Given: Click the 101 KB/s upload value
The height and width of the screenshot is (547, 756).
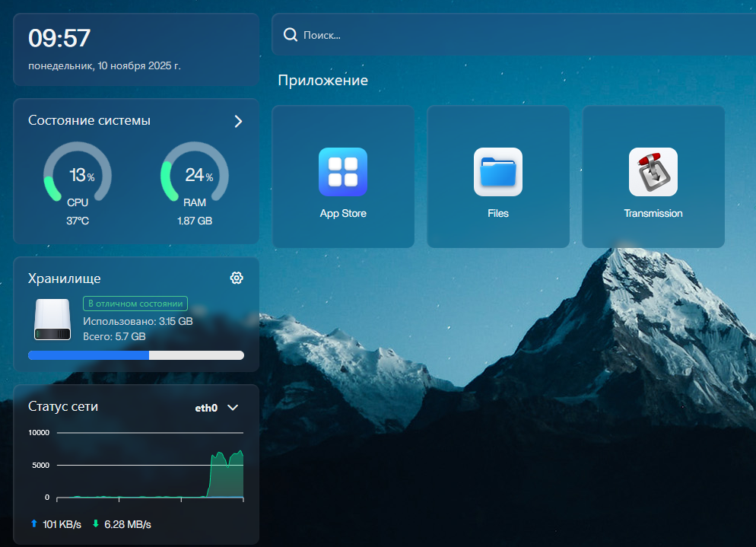Looking at the screenshot, I should (62, 524).
